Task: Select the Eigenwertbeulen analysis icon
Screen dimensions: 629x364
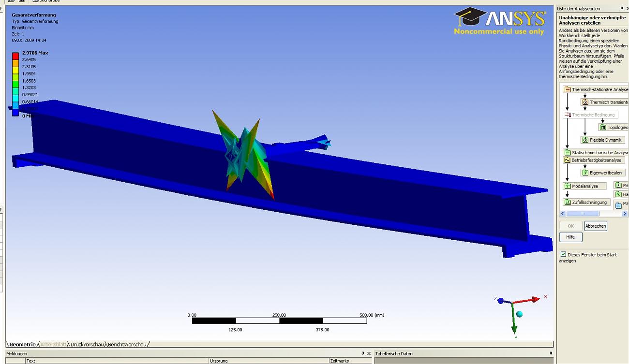Action: 585,173
